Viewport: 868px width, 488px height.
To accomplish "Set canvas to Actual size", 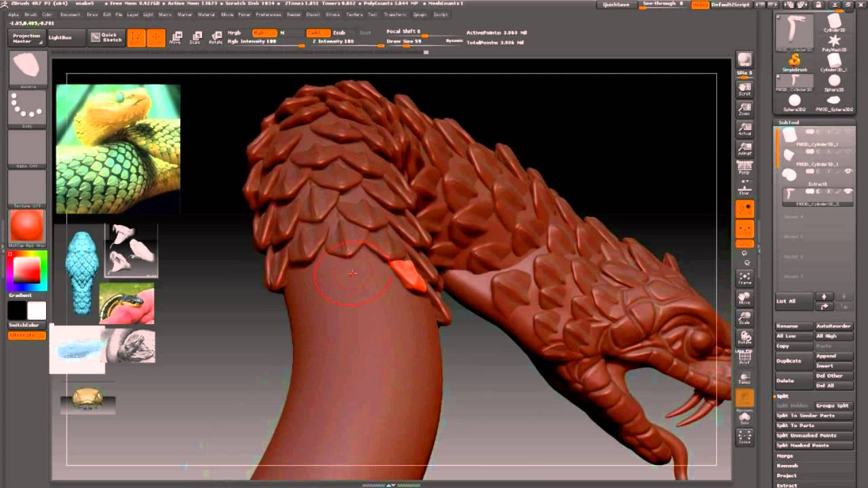I will (x=745, y=129).
